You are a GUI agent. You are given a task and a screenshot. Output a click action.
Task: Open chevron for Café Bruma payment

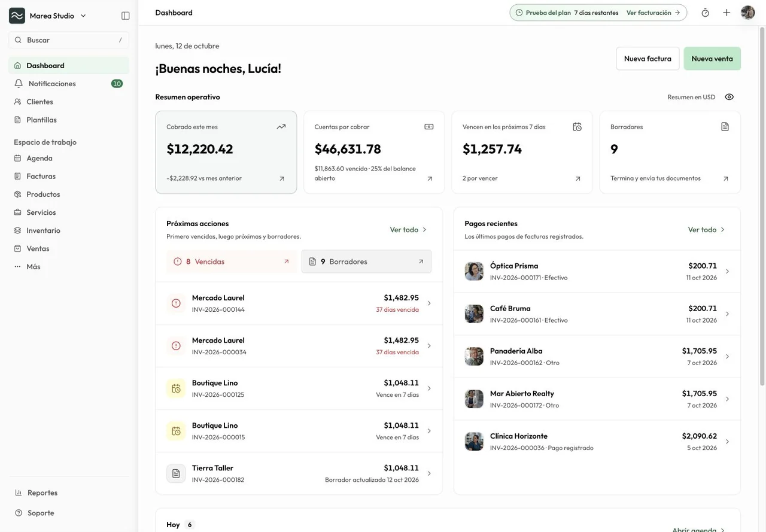[727, 314]
